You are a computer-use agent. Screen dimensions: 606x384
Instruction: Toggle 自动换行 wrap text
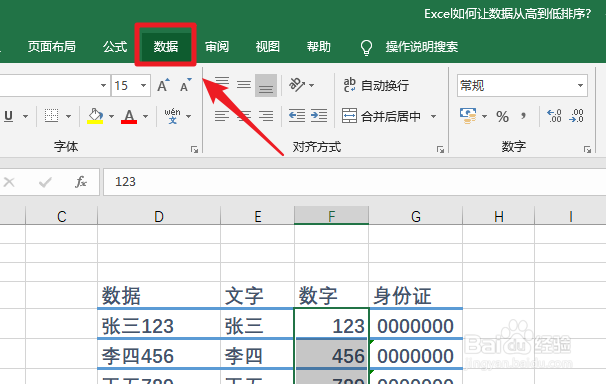click(x=376, y=85)
